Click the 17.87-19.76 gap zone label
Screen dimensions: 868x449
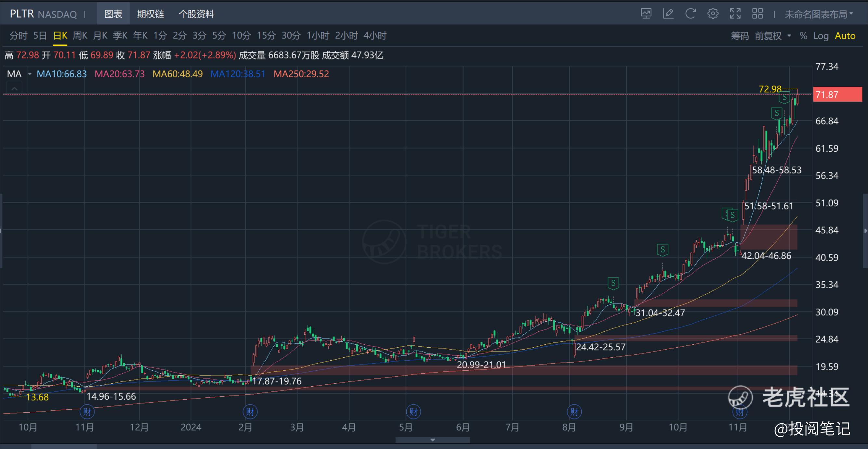pyautogui.click(x=277, y=381)
